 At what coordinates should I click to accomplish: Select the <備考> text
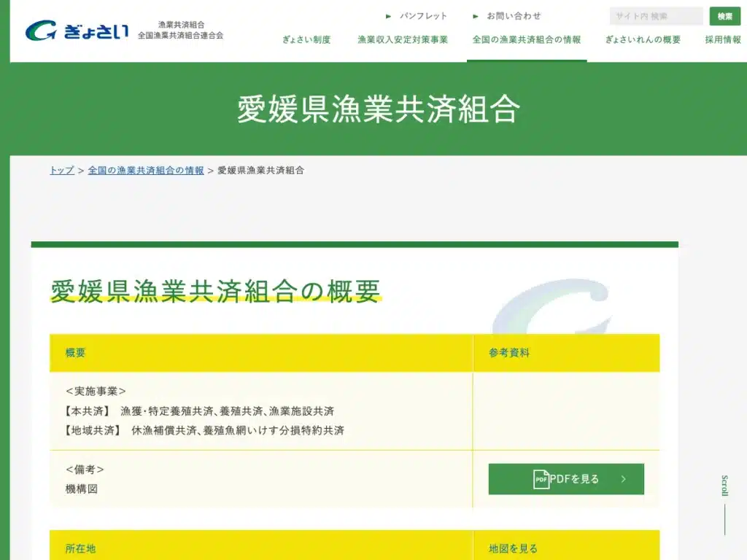[x=85, y=470]
